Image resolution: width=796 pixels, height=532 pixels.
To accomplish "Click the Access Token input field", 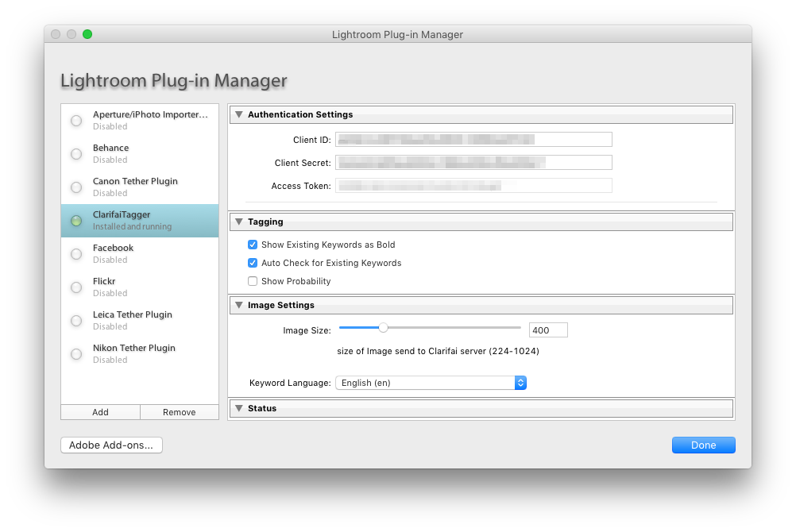I will coord(473,186).
